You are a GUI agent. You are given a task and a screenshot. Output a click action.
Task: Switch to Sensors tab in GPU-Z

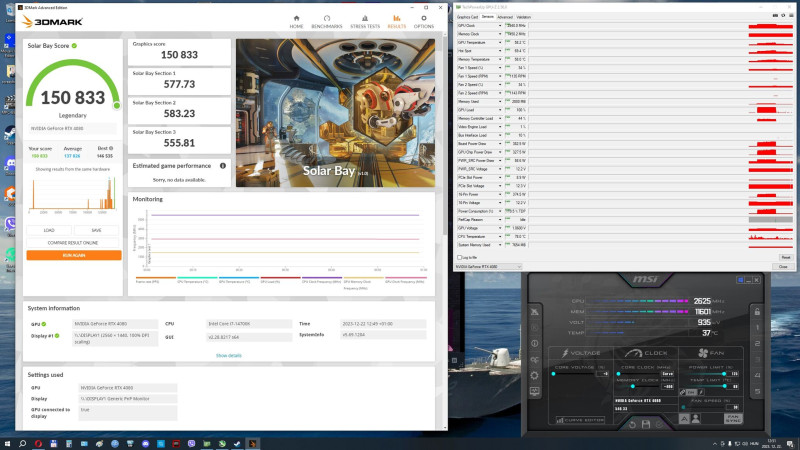[488, 17]
